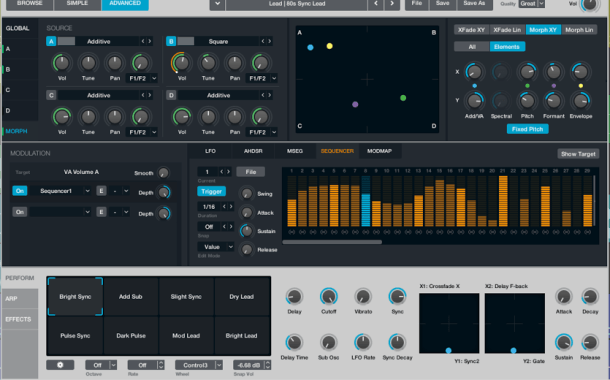Image resolution: width=610 pixels, height=380 pixels.
Task: Click the sequencer File button
Action: tap(251, 172)
